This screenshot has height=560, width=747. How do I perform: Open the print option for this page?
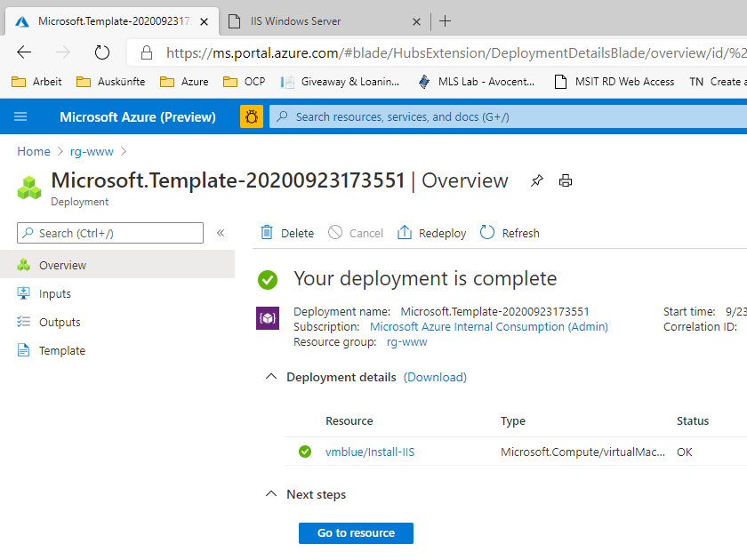565,180
